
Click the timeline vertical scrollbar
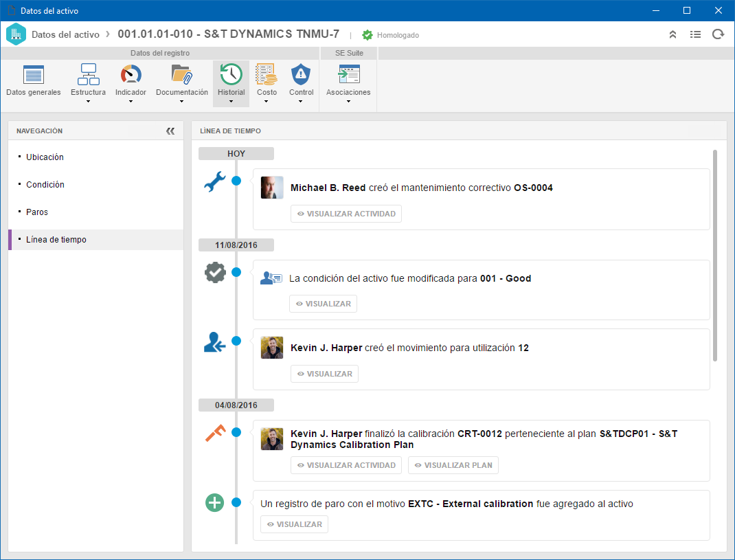(x=715, y=256)
